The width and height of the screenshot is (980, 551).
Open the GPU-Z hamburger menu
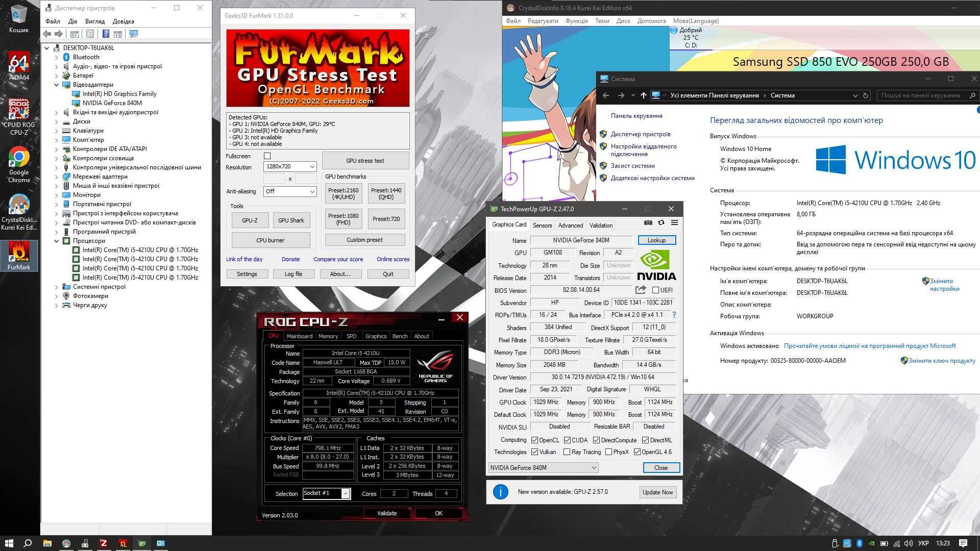674,222
